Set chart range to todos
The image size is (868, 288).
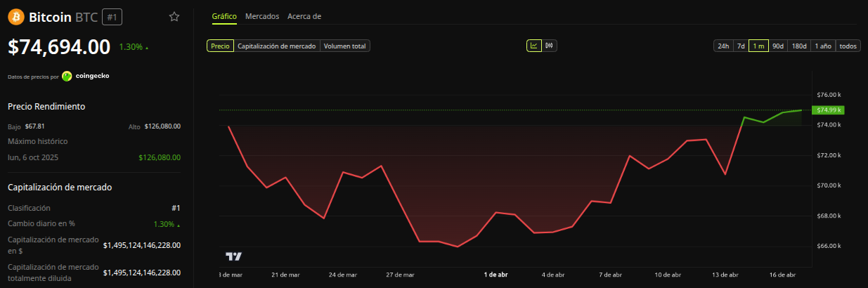[848, 46]
